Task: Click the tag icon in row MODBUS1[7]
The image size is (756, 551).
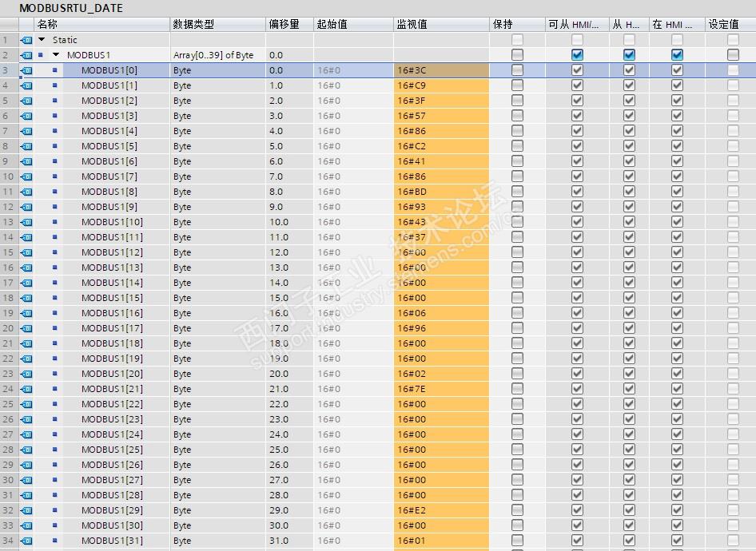Action: coord(26,176)
